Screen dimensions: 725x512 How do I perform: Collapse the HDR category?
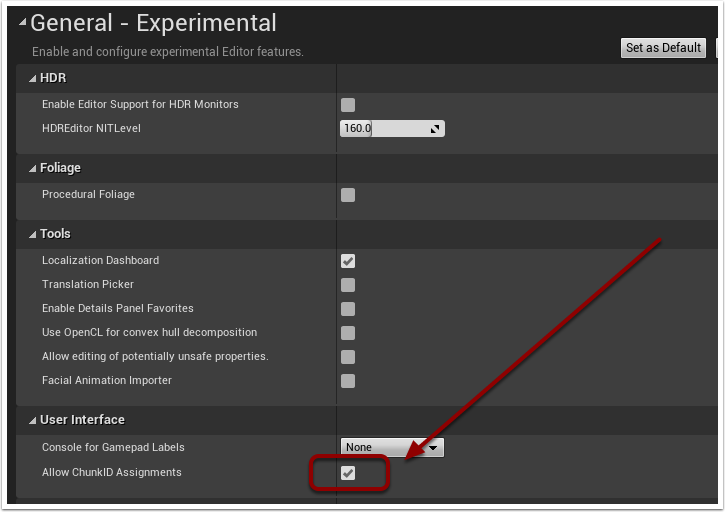point(32,79)
